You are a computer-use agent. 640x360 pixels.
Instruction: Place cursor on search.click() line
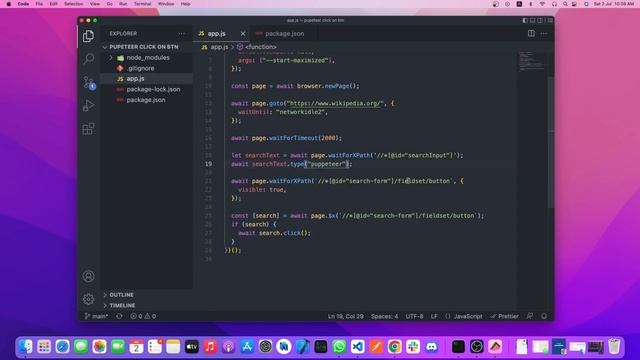click(274, 233)
